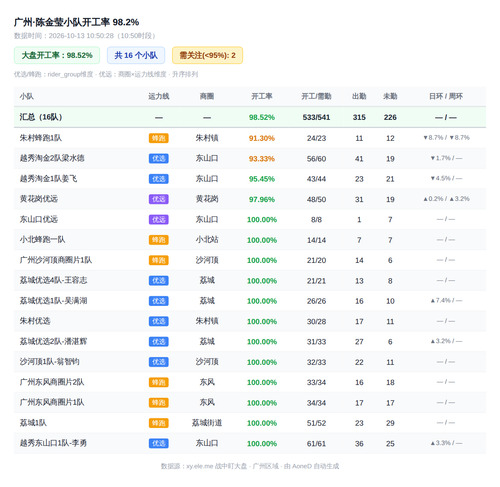Click the 小队 column header

(27, 97)
